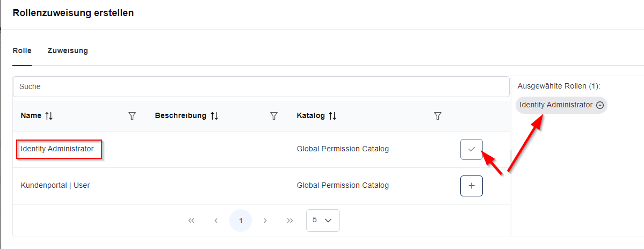The height and width of the screenshot is (249, 644).
Task: Click the Identity Administrator row name
Action: point(57,149)
